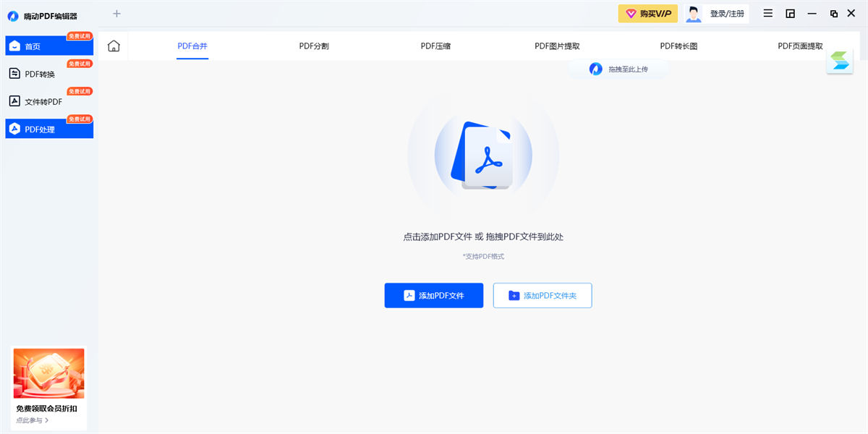
Task: Select the PDF页面提取 tab
Action: (x=799, y=45)
